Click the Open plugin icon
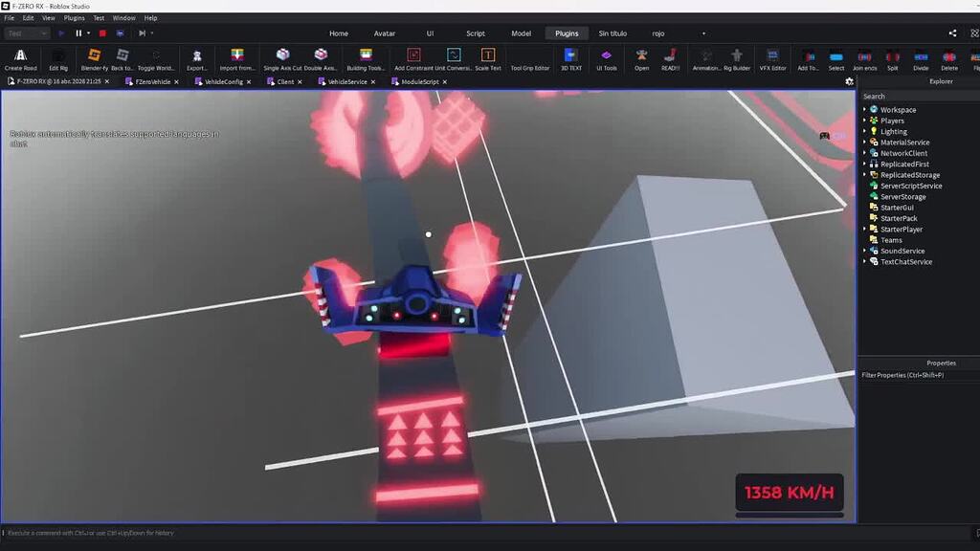Image resolution: width=980 pixels, height=551 pixels. 641,59
